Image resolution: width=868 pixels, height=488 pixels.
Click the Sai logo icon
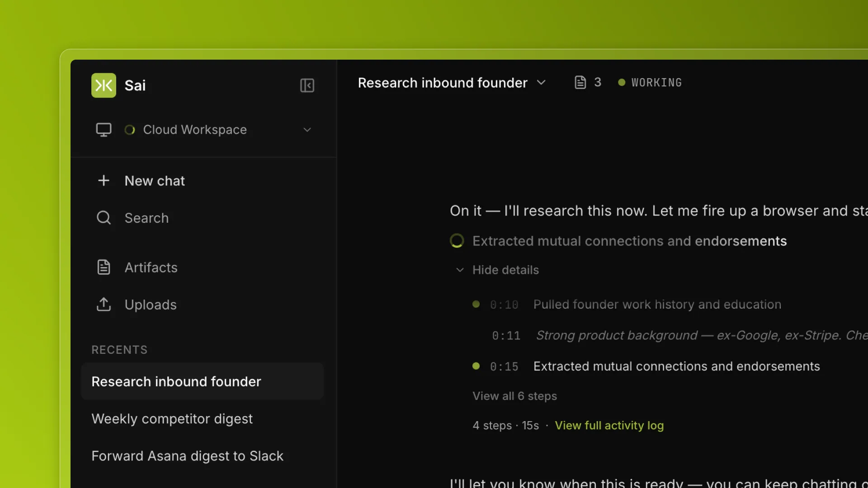pos(104,85)
